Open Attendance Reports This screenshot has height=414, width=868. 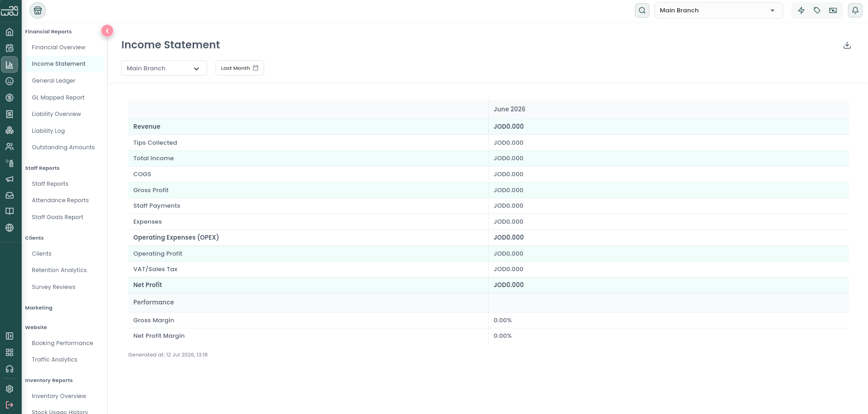(x=60, y=200)
